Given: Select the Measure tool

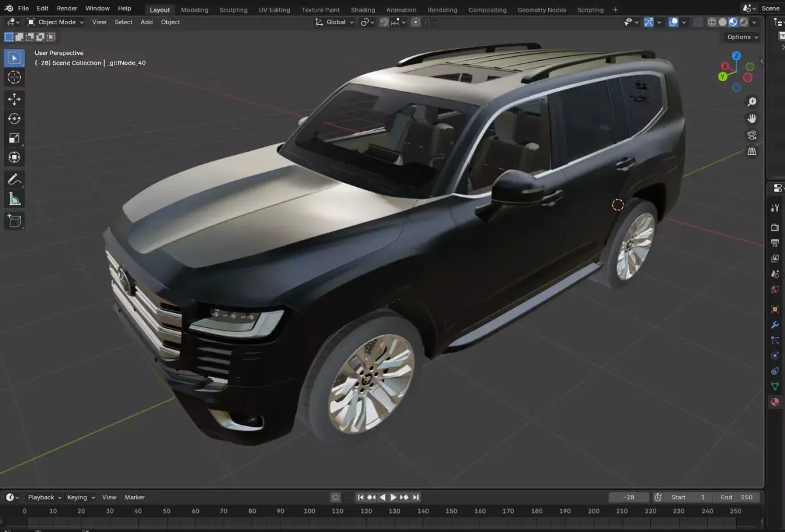Looking at the screenshot, I should click(x=14, y=199).
